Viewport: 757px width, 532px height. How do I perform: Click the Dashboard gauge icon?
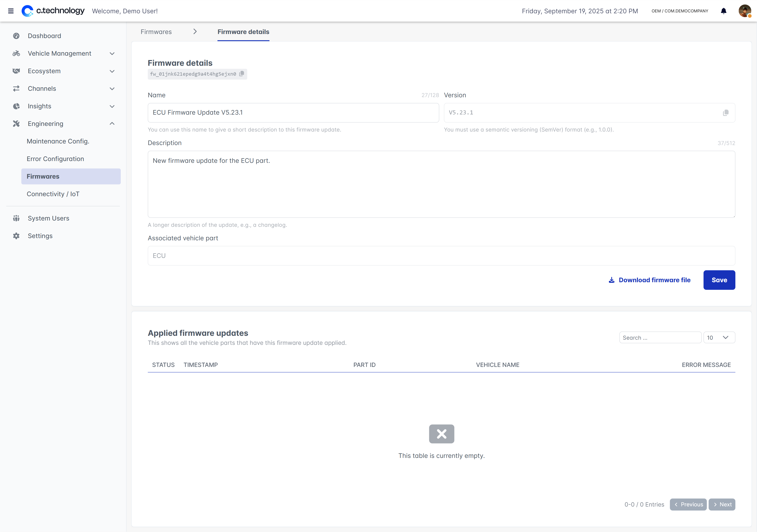(16, 36)
